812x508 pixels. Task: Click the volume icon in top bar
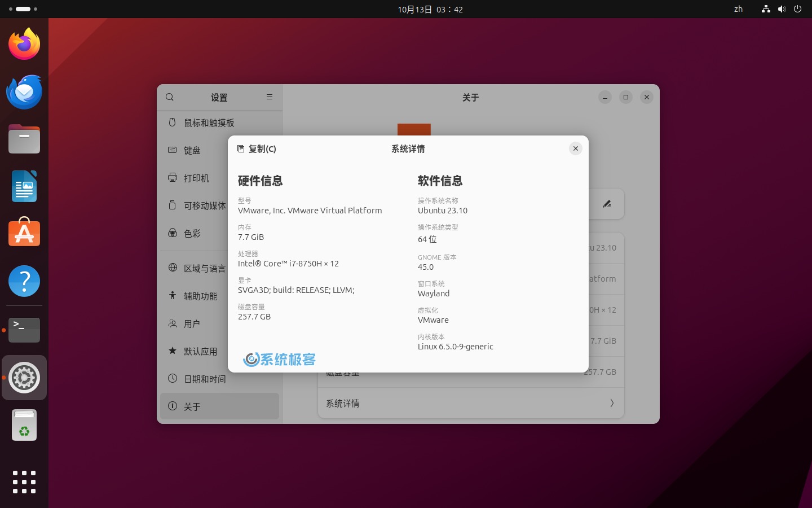[x=782, y=9]
